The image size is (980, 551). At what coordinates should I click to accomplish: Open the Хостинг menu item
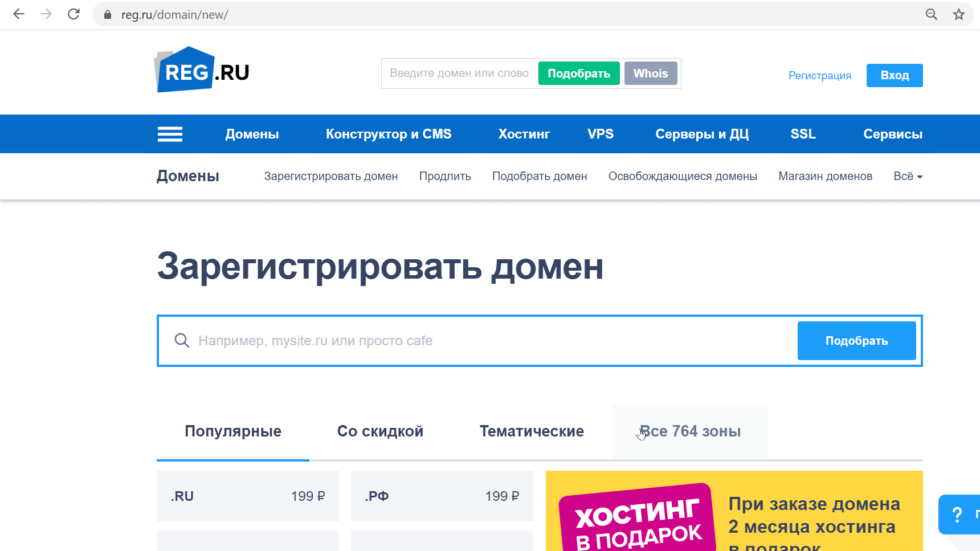[x=524, y=134]
